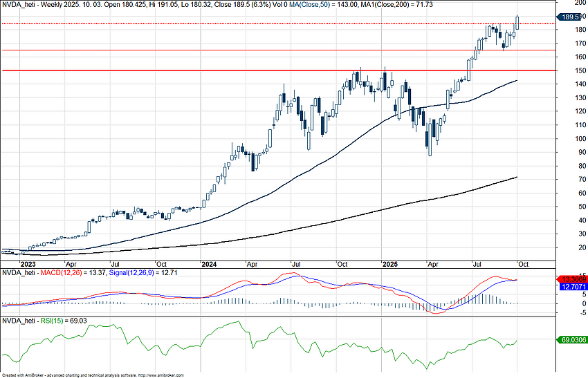Screen dimensions: 588x378
Task: Click the green RSI 69.0306 value tag
Action: pos(571,339)
